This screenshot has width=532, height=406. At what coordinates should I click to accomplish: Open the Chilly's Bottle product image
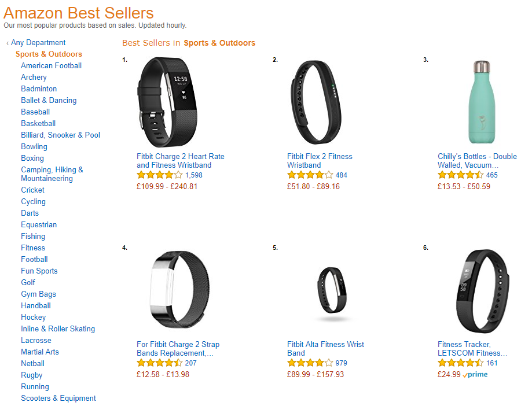pyautogui.click(x=481, y=101)
